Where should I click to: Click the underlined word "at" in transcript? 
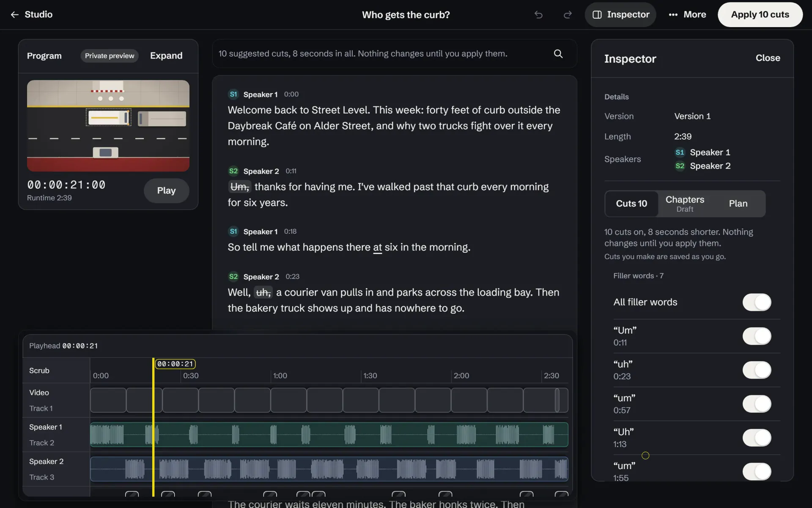pyautogui.click(x=377, y=247)
